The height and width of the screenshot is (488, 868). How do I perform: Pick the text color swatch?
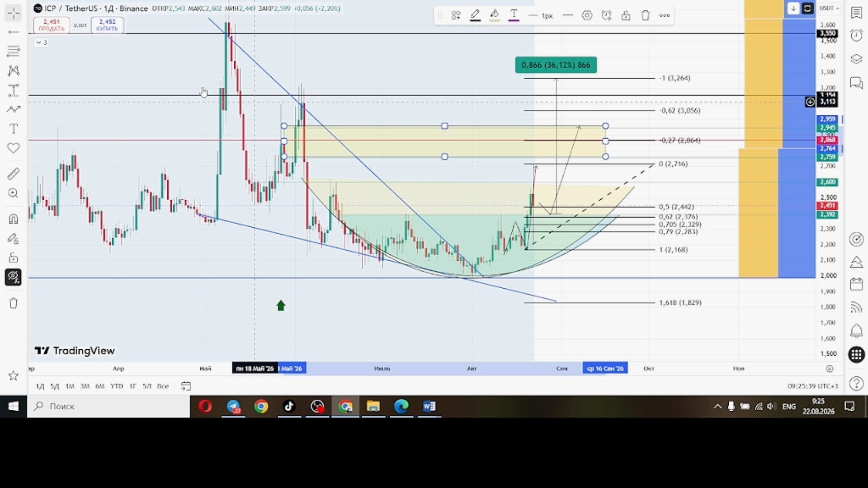coord(514,15)
